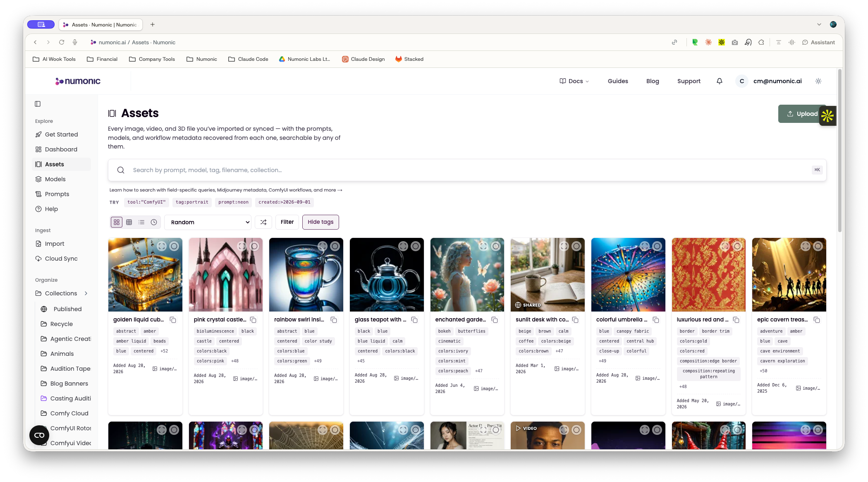Open Guides in top navigation
Screen dimensions: 868x482
click(x=618, y=81)
